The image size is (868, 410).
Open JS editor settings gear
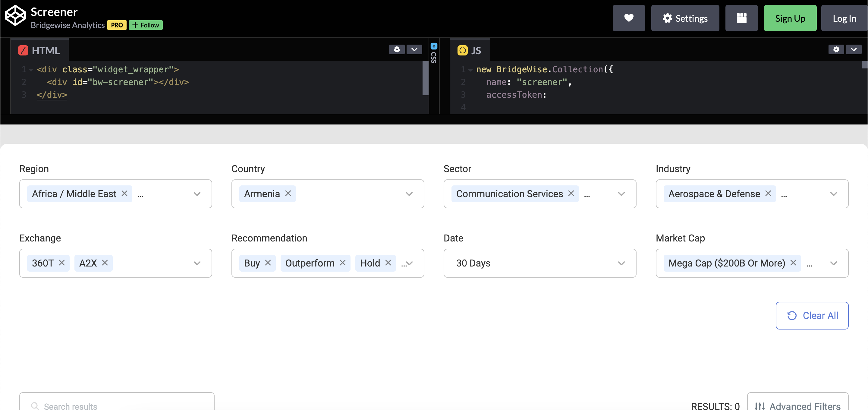coord(836,49)
